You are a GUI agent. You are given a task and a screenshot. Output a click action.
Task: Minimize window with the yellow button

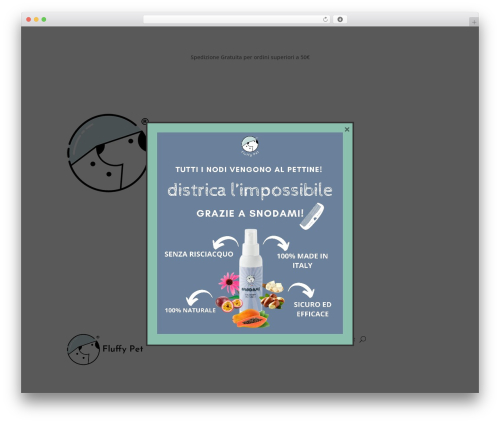(x=36, y=20)
